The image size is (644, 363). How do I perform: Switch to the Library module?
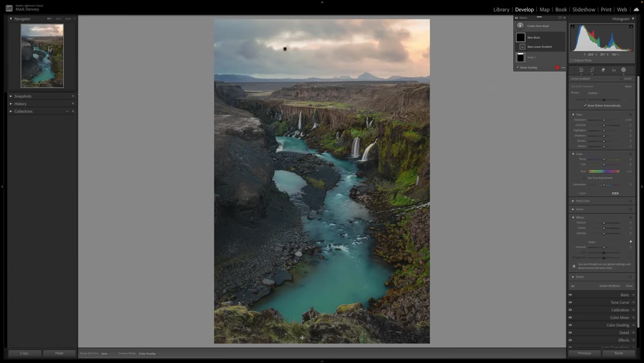click(x=501, y=10)
